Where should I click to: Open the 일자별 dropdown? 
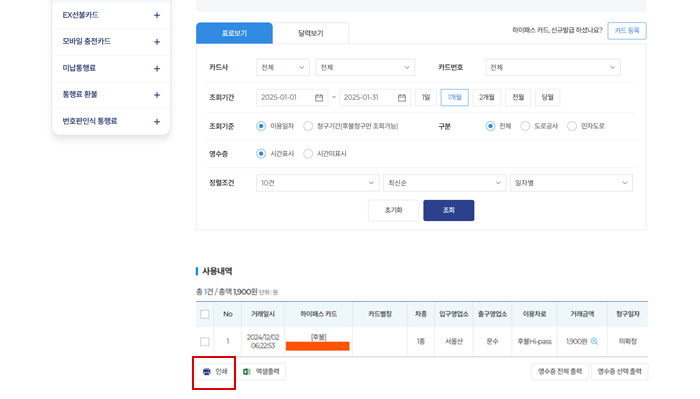571,183
